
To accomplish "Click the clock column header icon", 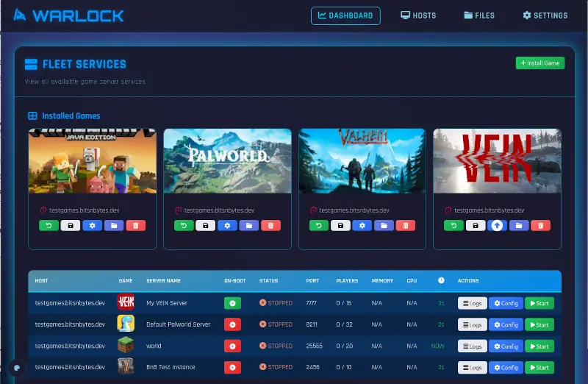I will tap(441, 280).
